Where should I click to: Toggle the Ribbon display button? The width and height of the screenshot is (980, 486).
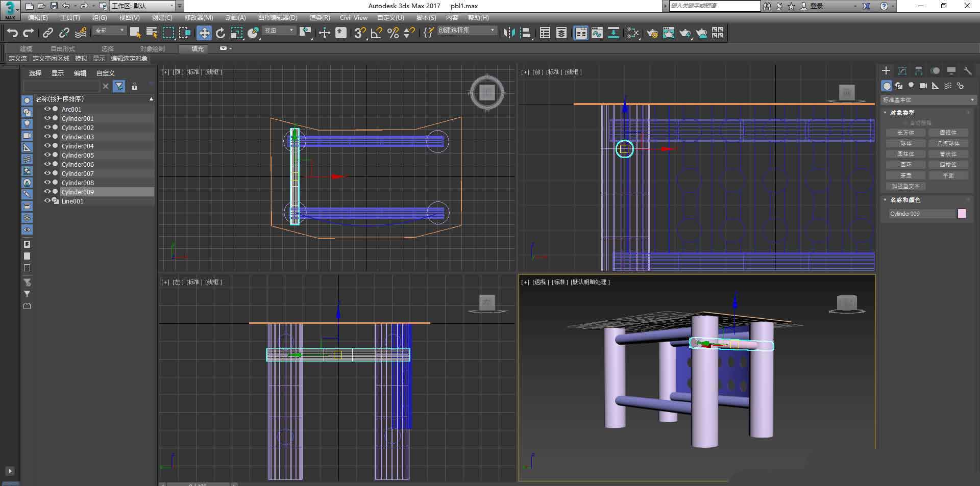[x=581, y=33]
